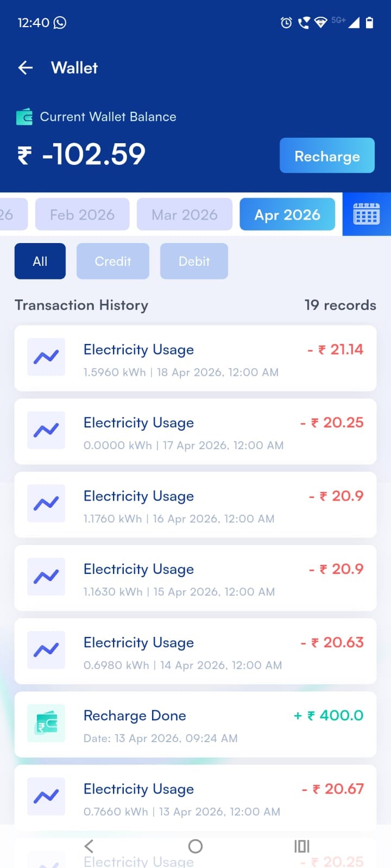Screen dimensions: 391x868
Task: Switch to the Mar 2026 month tab
Action: coord(185,215)
